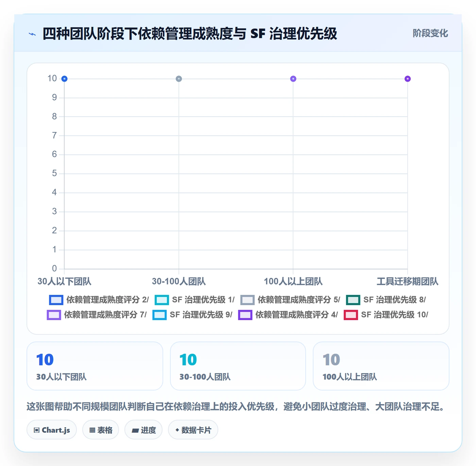Click the chart title 四种团队阶段下依赖管理成熟度与 SF 治理优先级
476x466 pixels.
pos(190,34)
